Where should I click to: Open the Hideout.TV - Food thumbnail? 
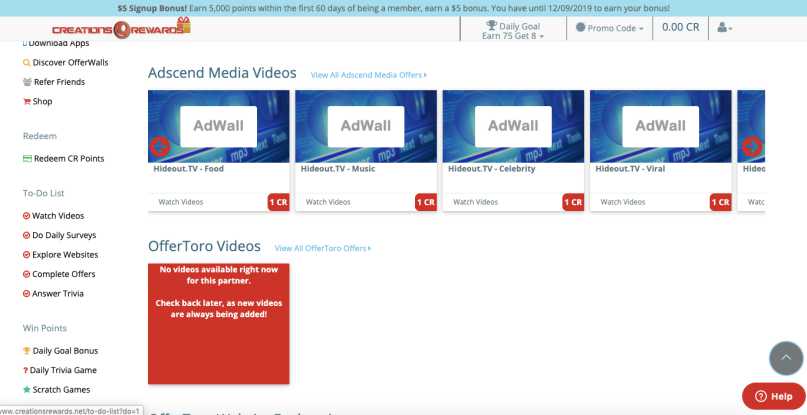tap(219, 127)
